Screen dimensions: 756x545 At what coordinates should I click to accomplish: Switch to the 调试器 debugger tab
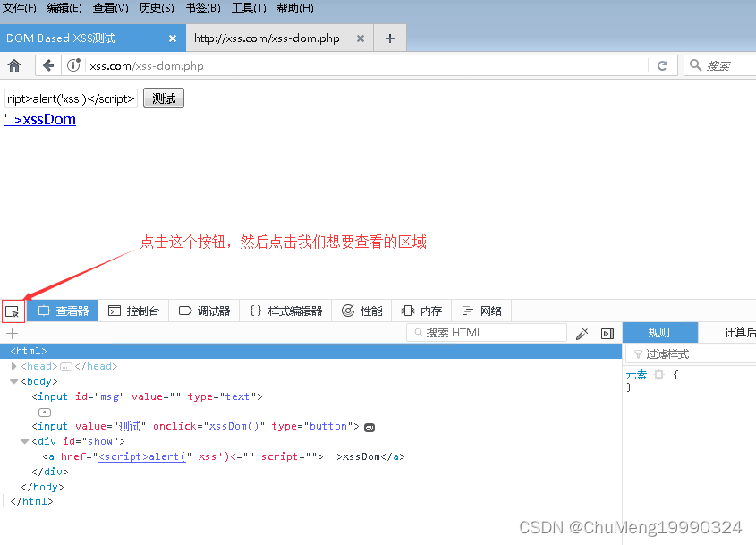tap(204, 311)
